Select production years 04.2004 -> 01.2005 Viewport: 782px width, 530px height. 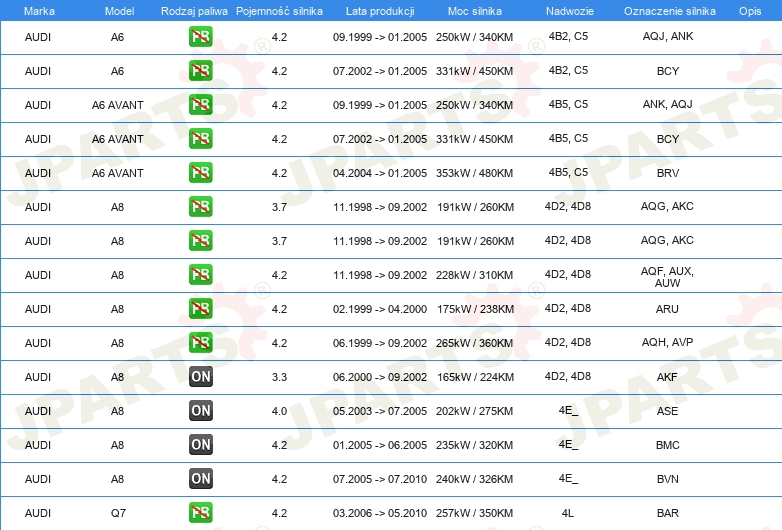(x=380, y=173)
